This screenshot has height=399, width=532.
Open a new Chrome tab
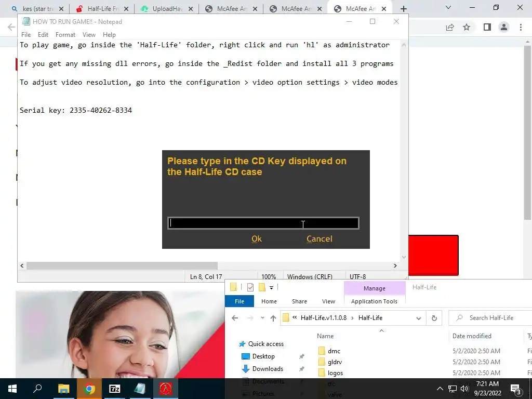click(x=403, y=9)
